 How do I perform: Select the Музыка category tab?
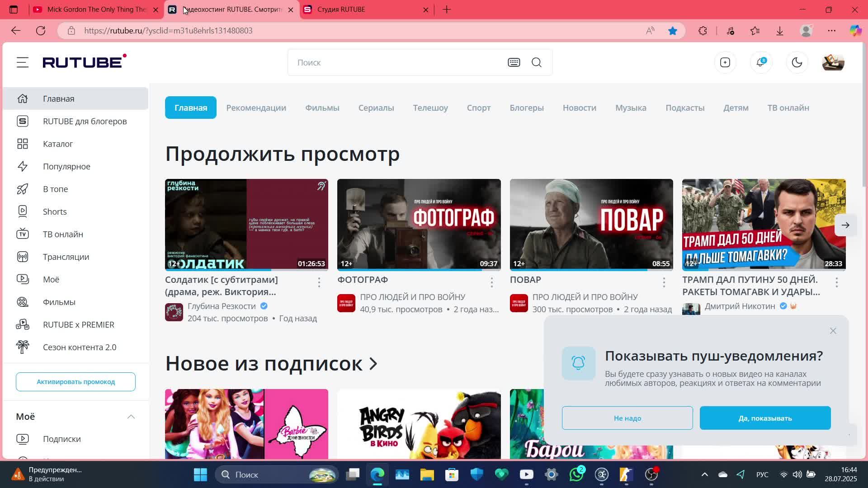pyautogui.click(x=630, y=108)
